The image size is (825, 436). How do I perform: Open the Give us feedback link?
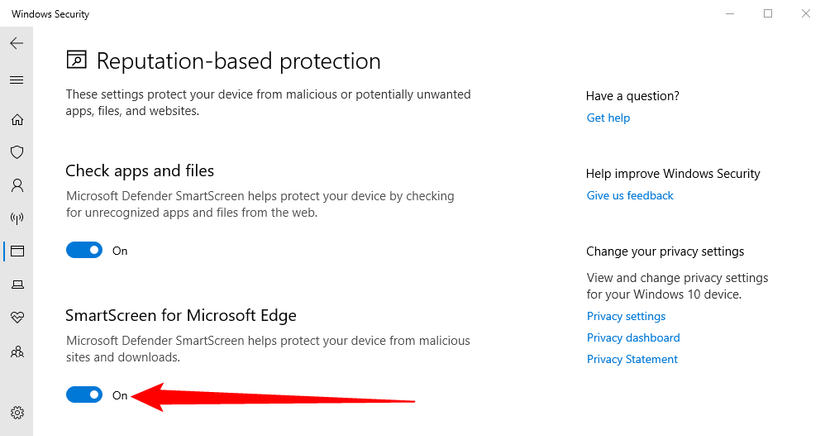630,196
